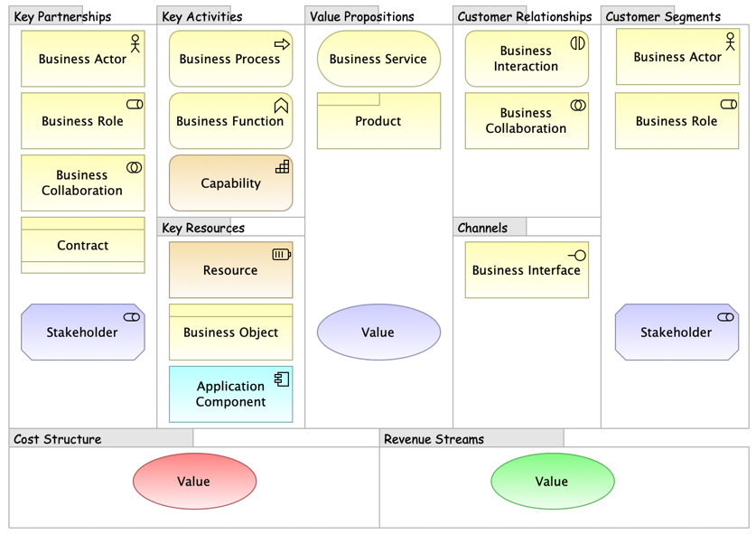Click the actor icon in Key Partnerships' Business Actor
The height and width of the screenshot is (534, 756).
point(135,43)
